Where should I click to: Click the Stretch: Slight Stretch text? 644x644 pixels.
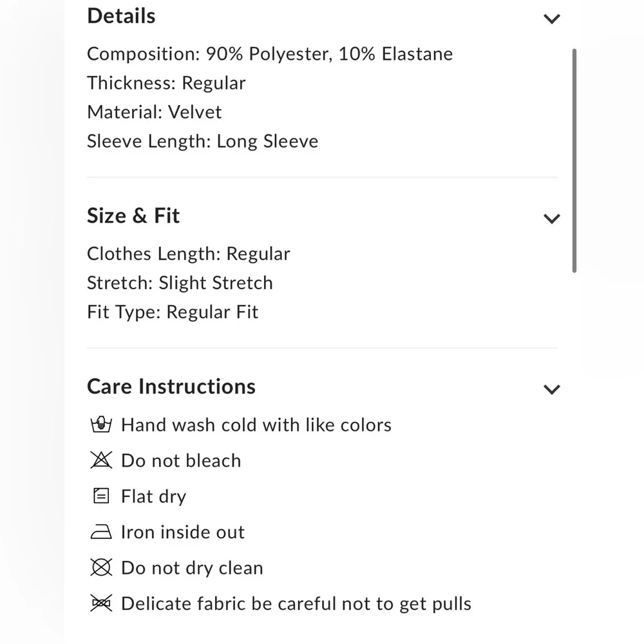pos(180,283)
